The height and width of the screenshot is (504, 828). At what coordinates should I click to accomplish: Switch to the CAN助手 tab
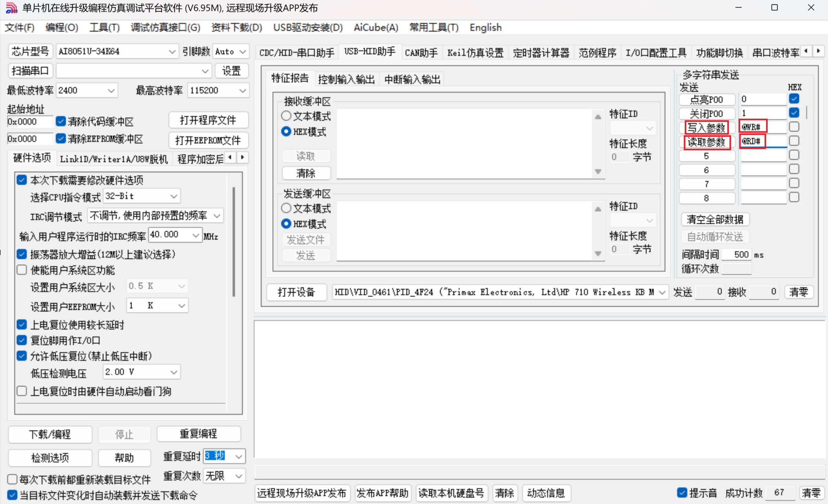click(x=421, y=53)
